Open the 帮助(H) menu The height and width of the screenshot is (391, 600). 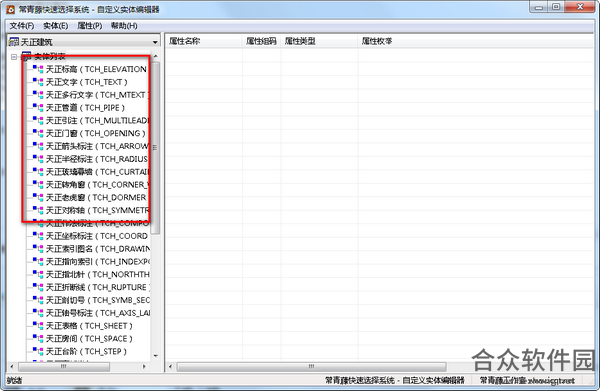(124, 26)
